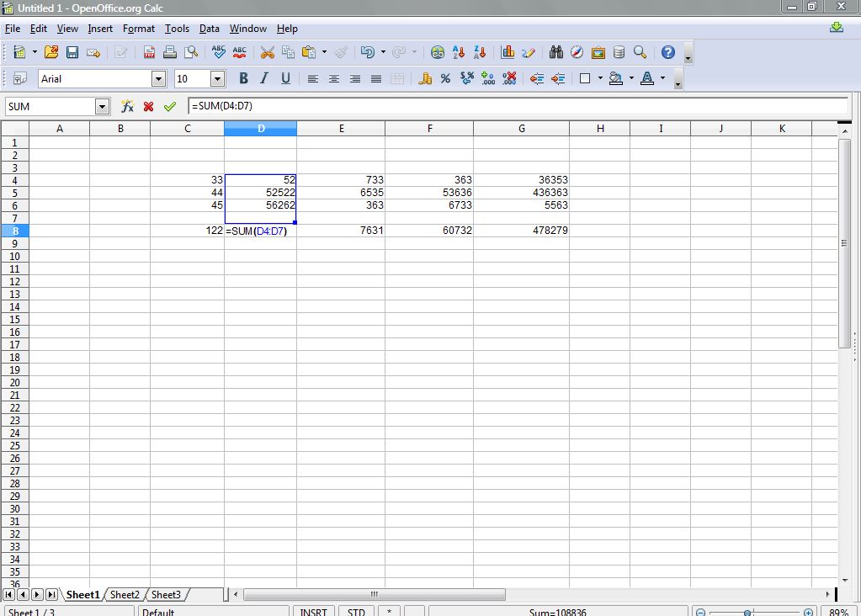The height and width of the screenshot is (616, 861).
Task: Save the spreadsheet with the Save icon
Action: point(72,52)
